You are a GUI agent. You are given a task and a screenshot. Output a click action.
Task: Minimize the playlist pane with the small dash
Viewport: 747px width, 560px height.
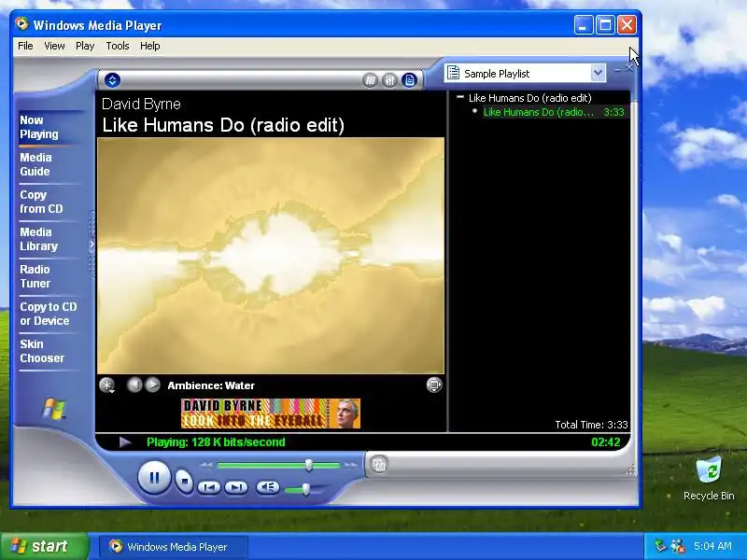click(617, 70)
